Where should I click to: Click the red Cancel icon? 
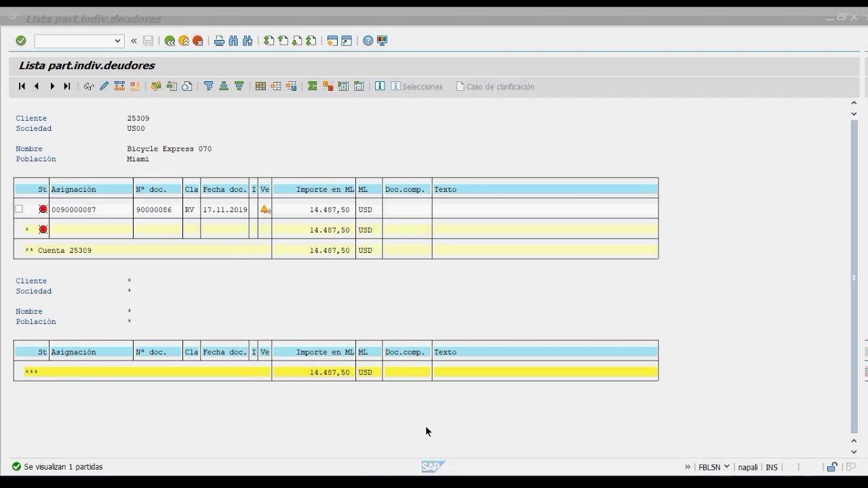pyautogui.click(x=198, y=41)
